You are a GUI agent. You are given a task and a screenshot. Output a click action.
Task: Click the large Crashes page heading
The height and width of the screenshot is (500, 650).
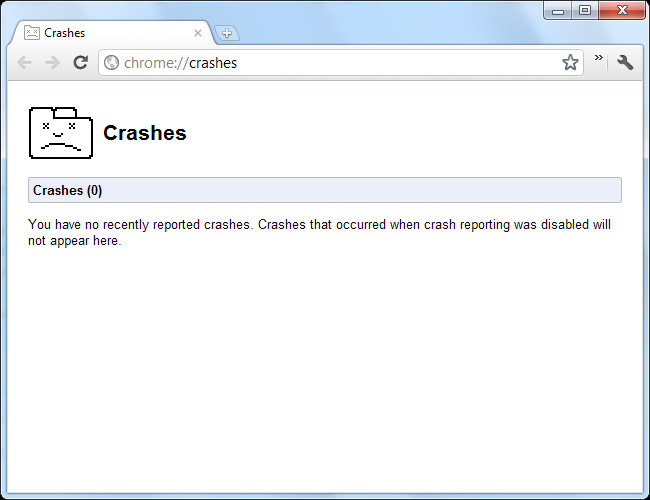pyautogui.click(x=145, y=133)
